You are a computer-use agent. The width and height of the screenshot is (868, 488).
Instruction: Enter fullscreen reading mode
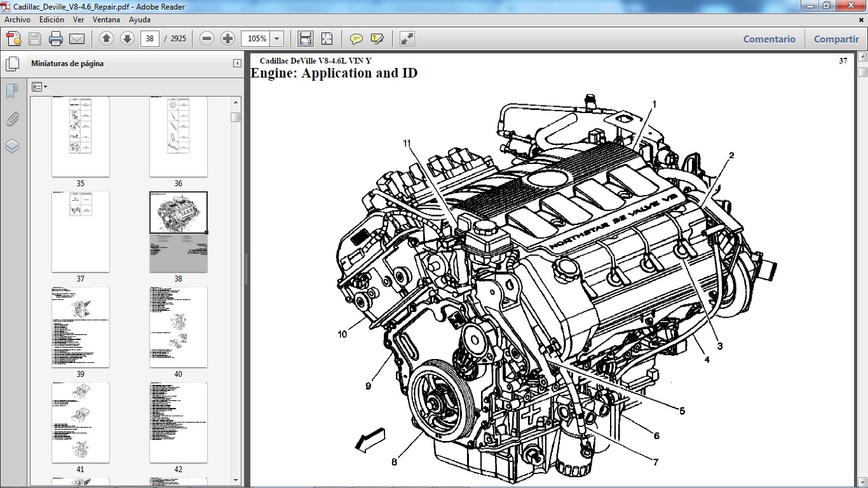point(407,38)
